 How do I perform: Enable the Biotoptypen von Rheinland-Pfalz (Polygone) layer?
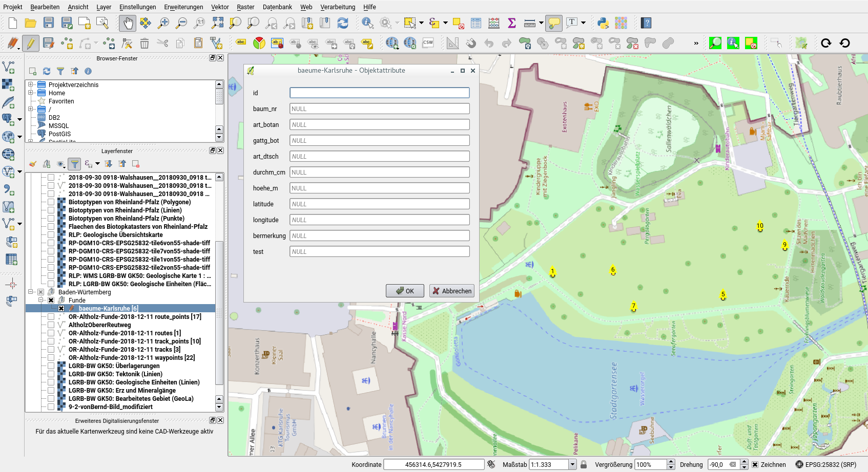(51, 202)
